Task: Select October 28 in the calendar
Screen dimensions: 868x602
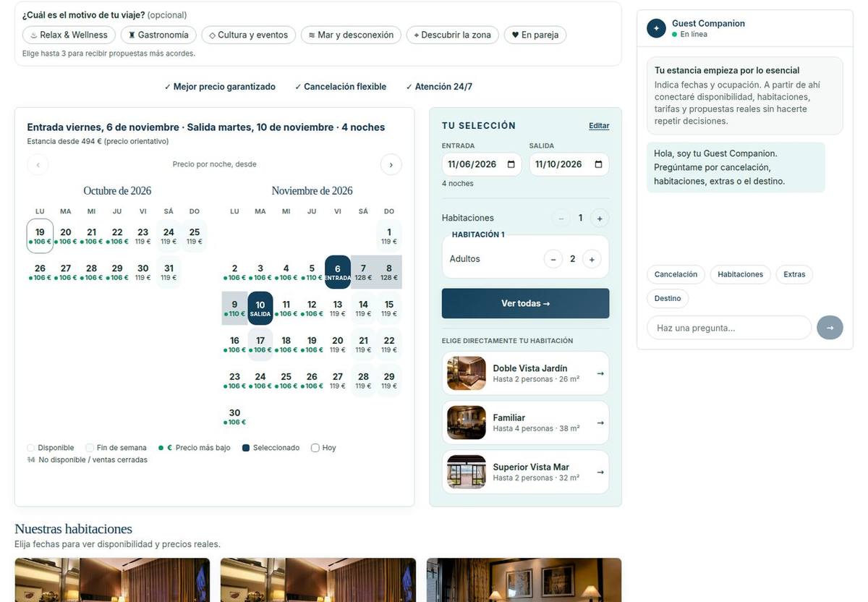Action: click(91, 272)
